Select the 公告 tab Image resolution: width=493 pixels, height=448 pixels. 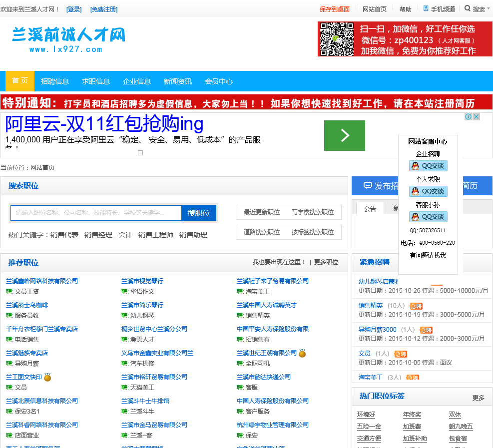[x=370, y=208]
